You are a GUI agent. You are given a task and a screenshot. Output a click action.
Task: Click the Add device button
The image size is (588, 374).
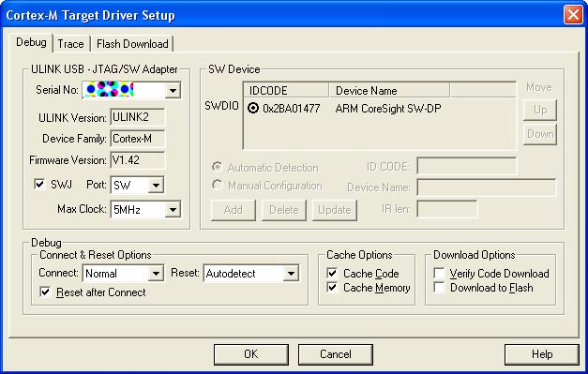[x=234, y=210]
